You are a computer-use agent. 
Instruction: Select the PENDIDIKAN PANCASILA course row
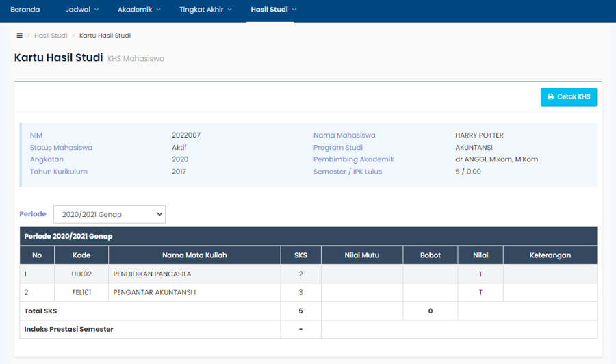click(151, 274)
